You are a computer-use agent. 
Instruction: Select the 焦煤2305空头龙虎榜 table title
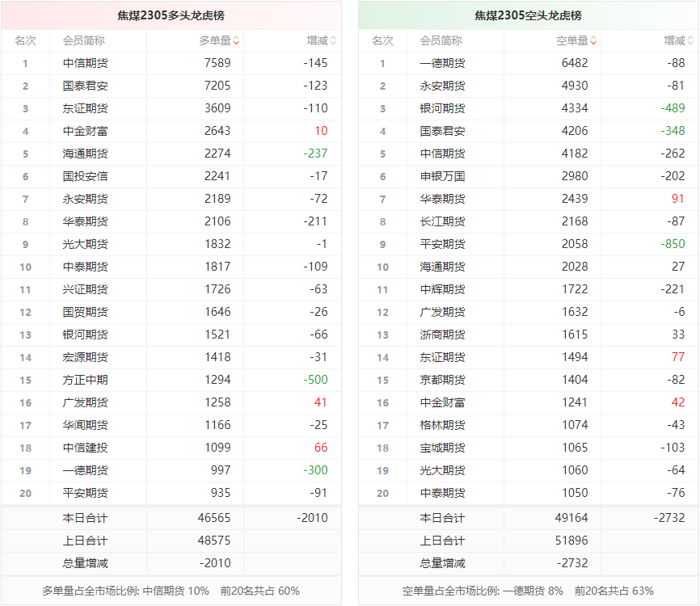tap(528, 15)
